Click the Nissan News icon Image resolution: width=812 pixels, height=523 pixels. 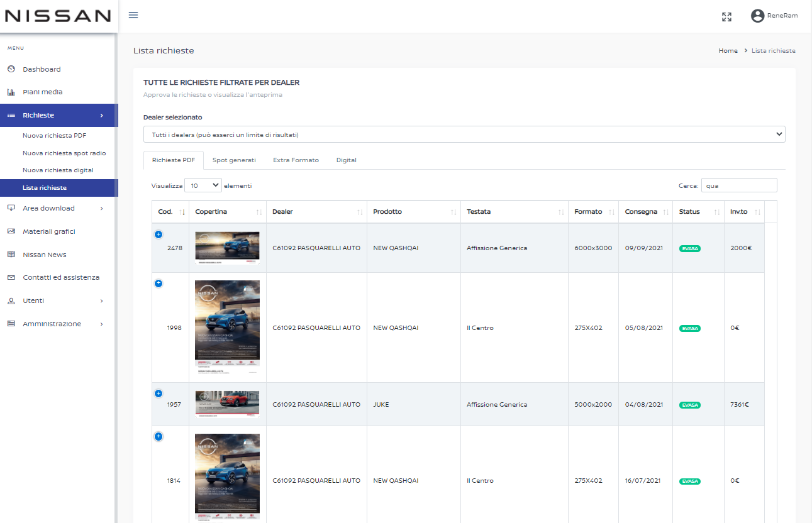(x=11, y=255)
